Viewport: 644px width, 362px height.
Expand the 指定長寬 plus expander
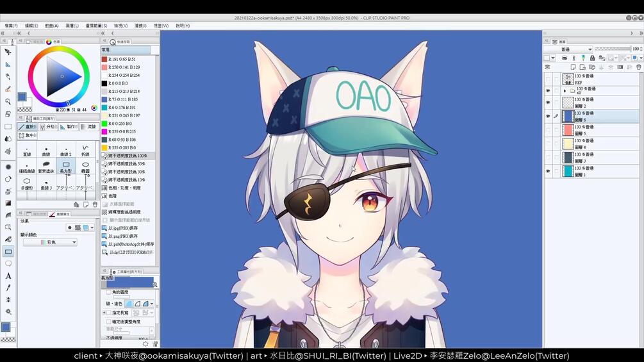pyautogui.click(x=104, y=313)
